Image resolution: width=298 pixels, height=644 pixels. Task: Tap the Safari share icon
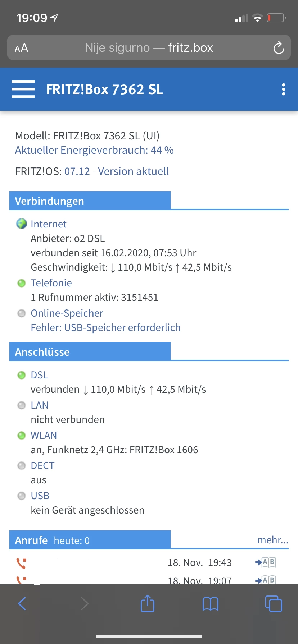pos(147,603)
